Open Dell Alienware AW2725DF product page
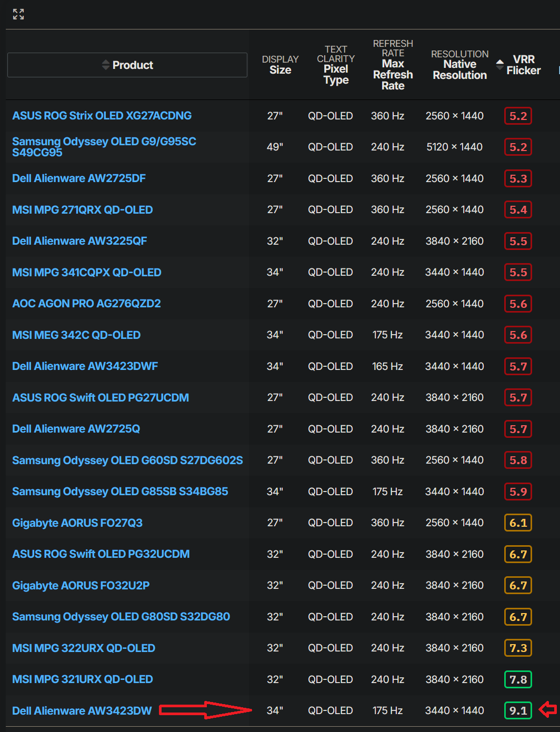 coord(79,178)
